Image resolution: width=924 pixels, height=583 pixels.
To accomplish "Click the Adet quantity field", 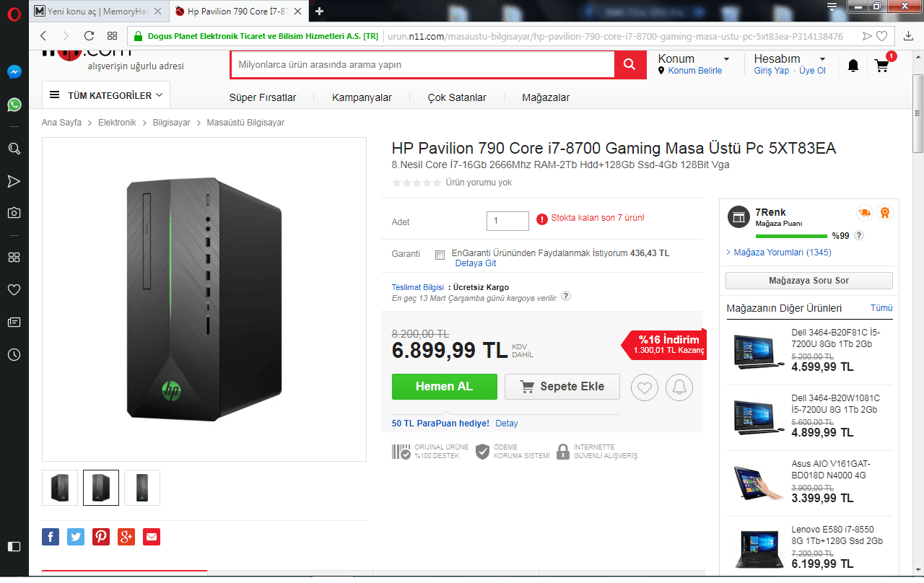I will [x=508, y=221].
